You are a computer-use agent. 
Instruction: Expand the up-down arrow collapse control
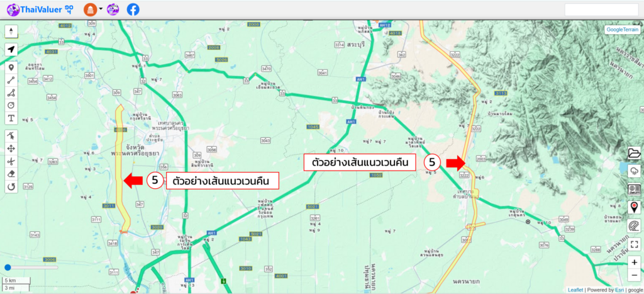tap(11, 31)
